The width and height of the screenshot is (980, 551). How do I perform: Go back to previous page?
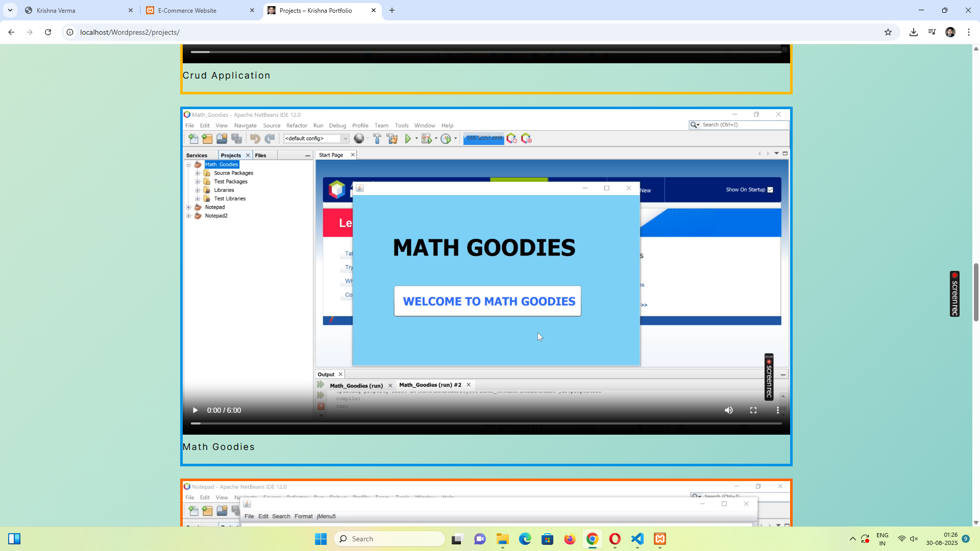(11, 32)
